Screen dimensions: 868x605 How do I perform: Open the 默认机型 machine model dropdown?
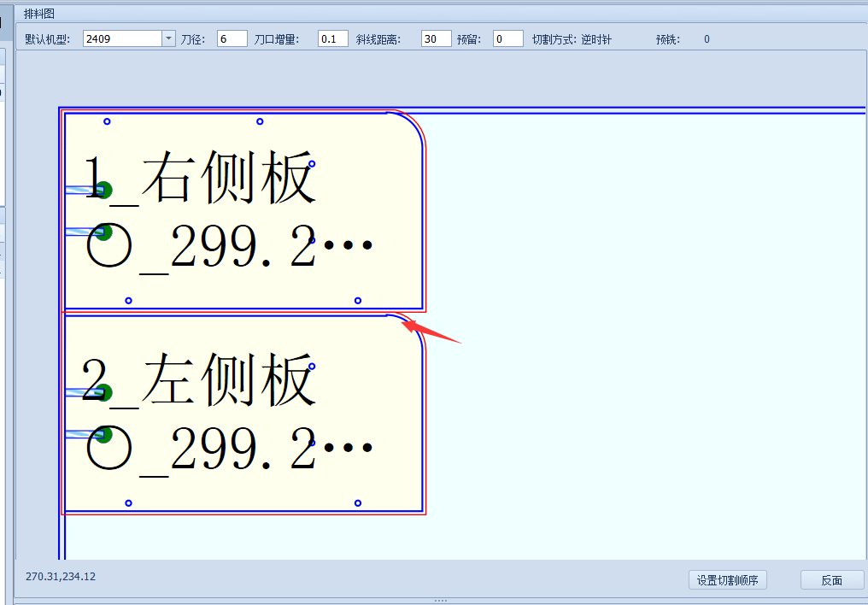167,38
